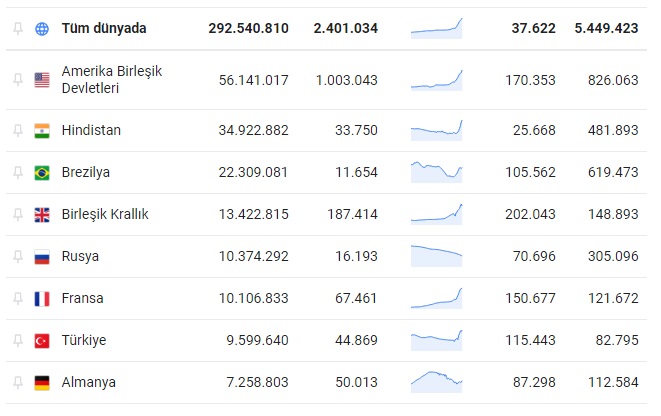Click the worldwide trend sparkline chart

click(x=436, y=28)
